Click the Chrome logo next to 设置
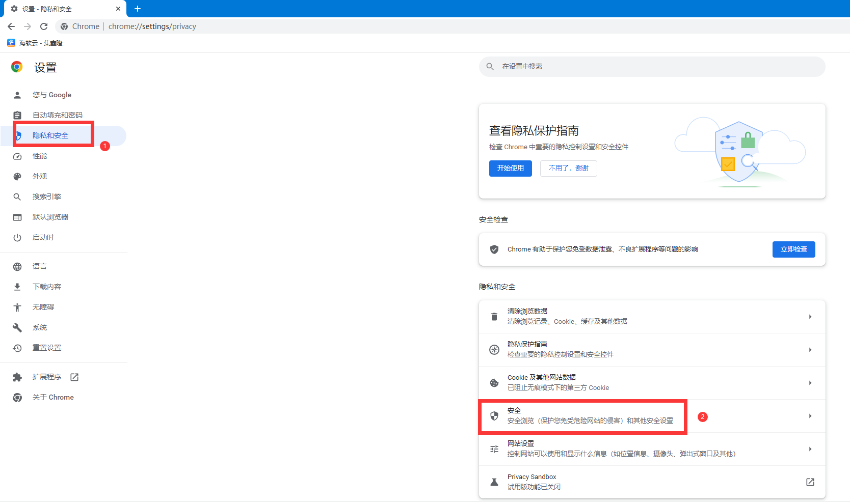850x504 pixels. pyautogui.click(x=17, y=67)
